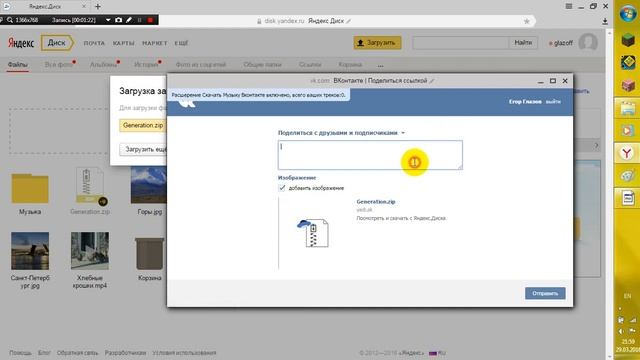Go to КАРТЫ in Yandex header
Image resolution: width=640 pixels, height=360 pixels.
pos(123,43)
